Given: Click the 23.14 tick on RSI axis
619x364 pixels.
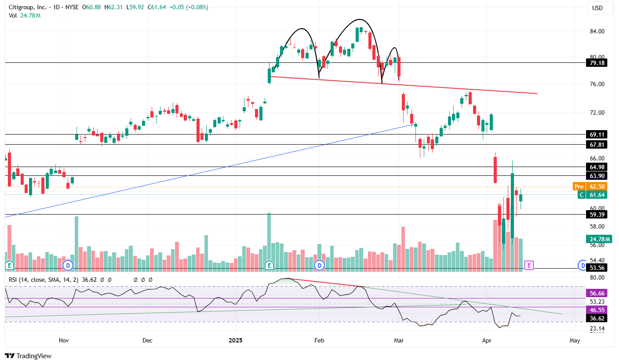Looking at the screenshot, I should click(597, 328).
